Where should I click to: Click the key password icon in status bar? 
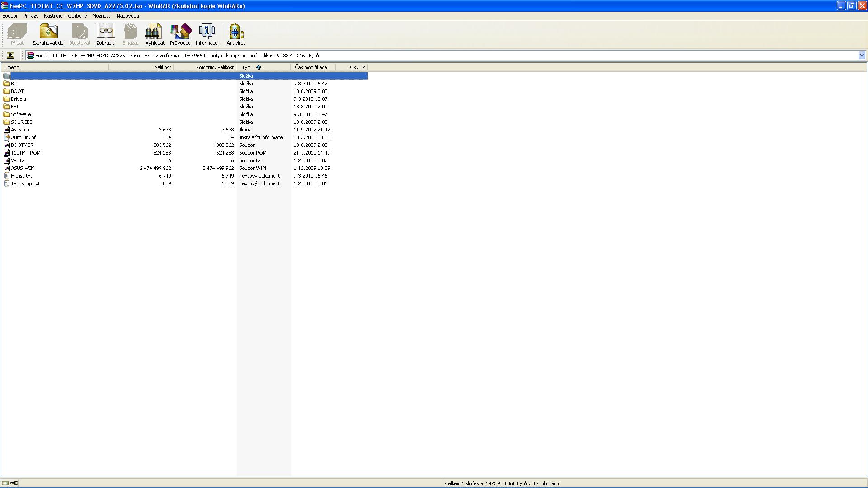point(14,483)
